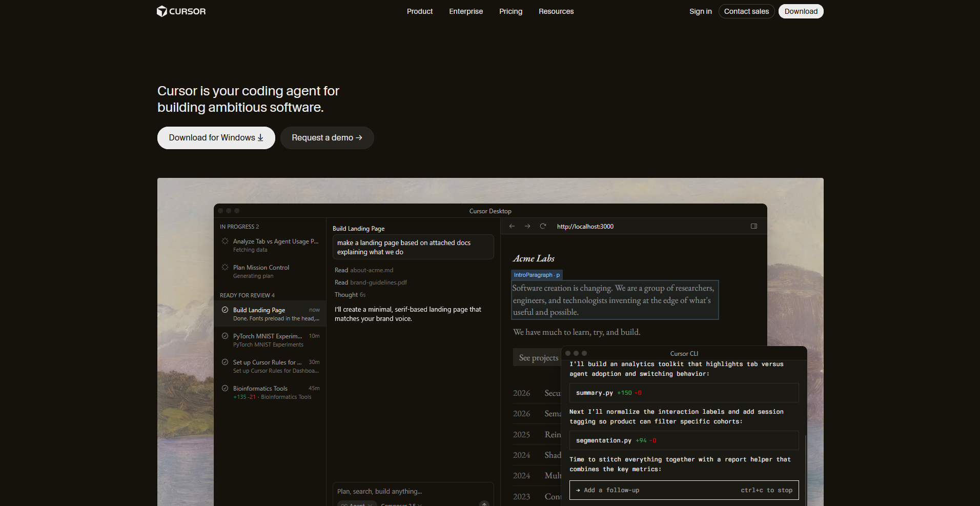This screenshot has width=980, height=506.
Task: Open the Resources menu
Action: click(556, 11)
